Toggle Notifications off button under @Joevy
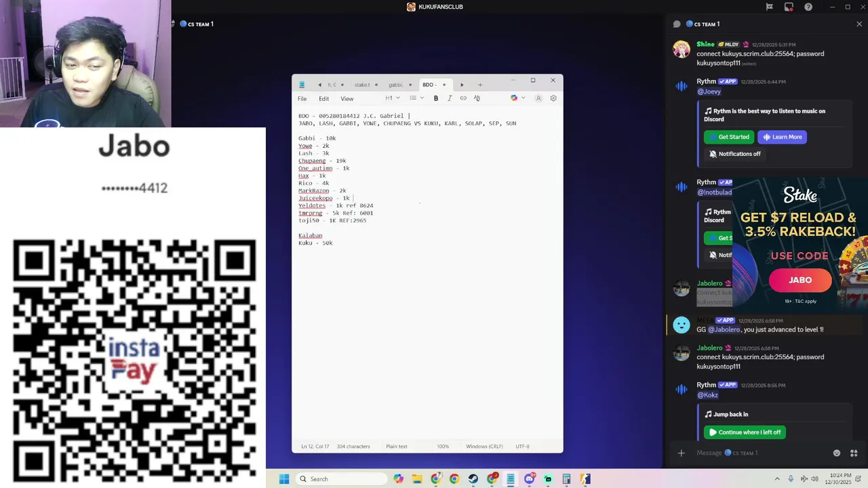 point(734,154)
